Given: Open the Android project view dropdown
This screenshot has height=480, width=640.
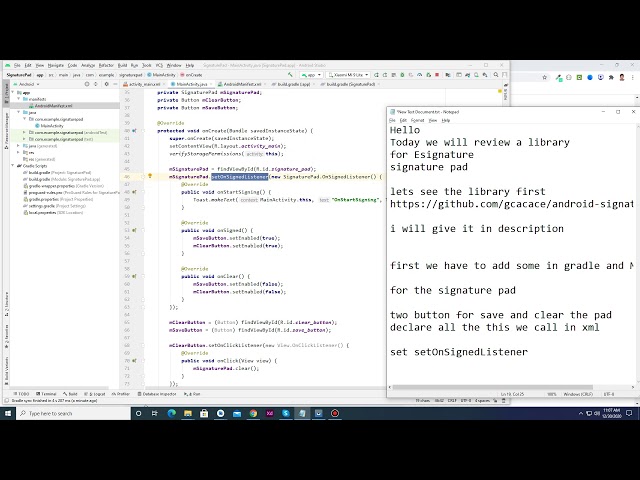Looking at the screenshot, I should 27,84.
